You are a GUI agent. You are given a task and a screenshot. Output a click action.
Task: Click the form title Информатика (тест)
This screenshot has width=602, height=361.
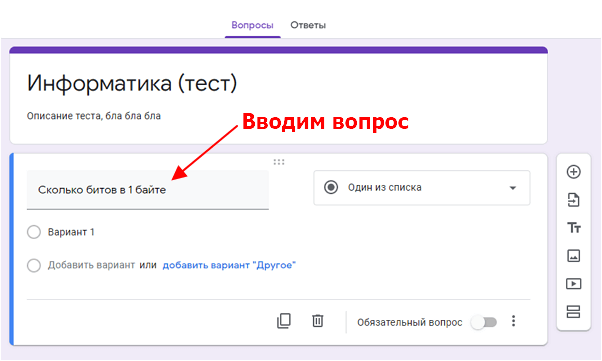pyautogui.click(x=132, y=83)
